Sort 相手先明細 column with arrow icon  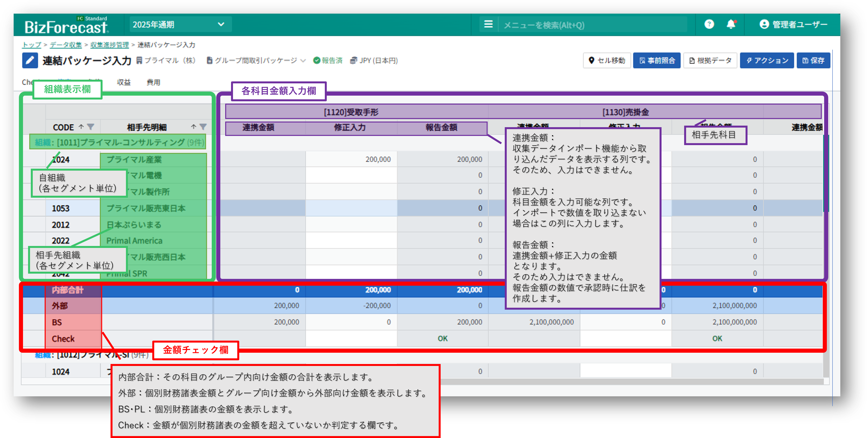pyautogui.click(x=193, y=127)
